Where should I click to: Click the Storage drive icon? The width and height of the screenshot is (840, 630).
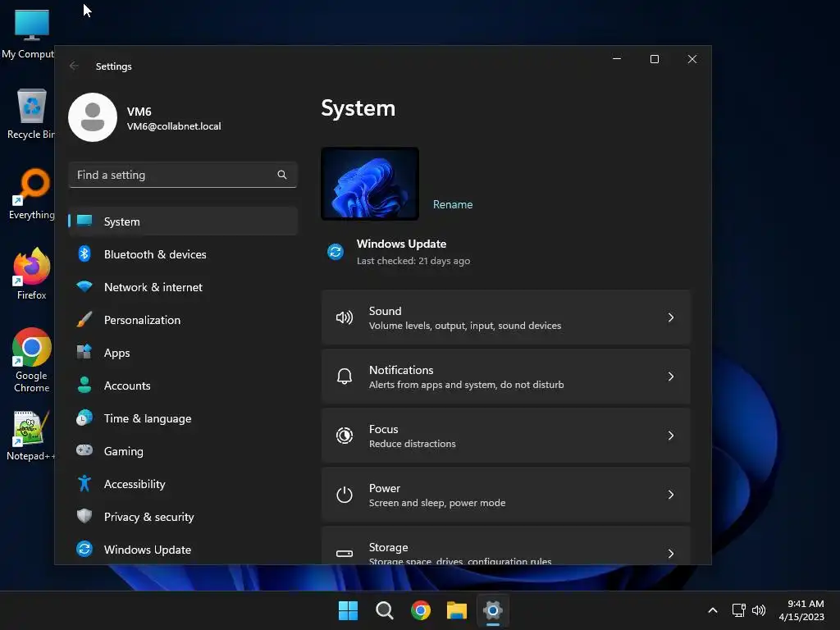344,554
